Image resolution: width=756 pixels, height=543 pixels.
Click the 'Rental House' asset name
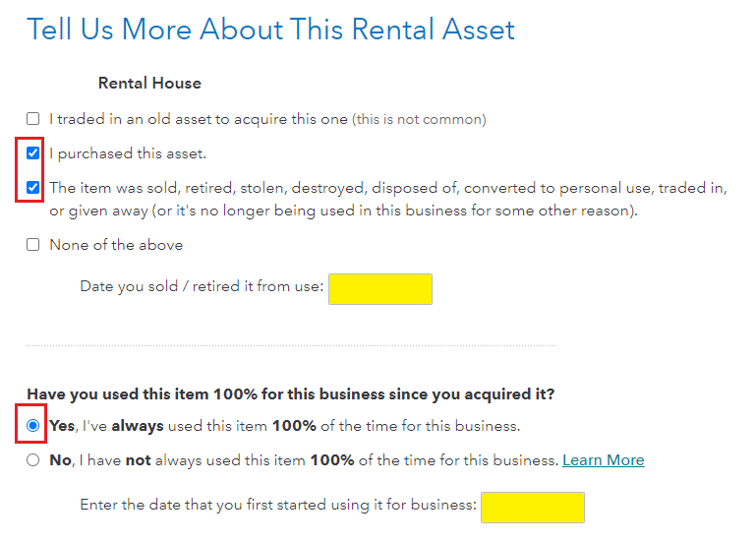(149, 84)
